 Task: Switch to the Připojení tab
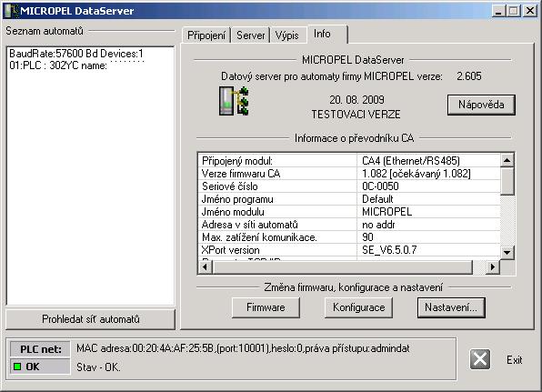point(206,35)
